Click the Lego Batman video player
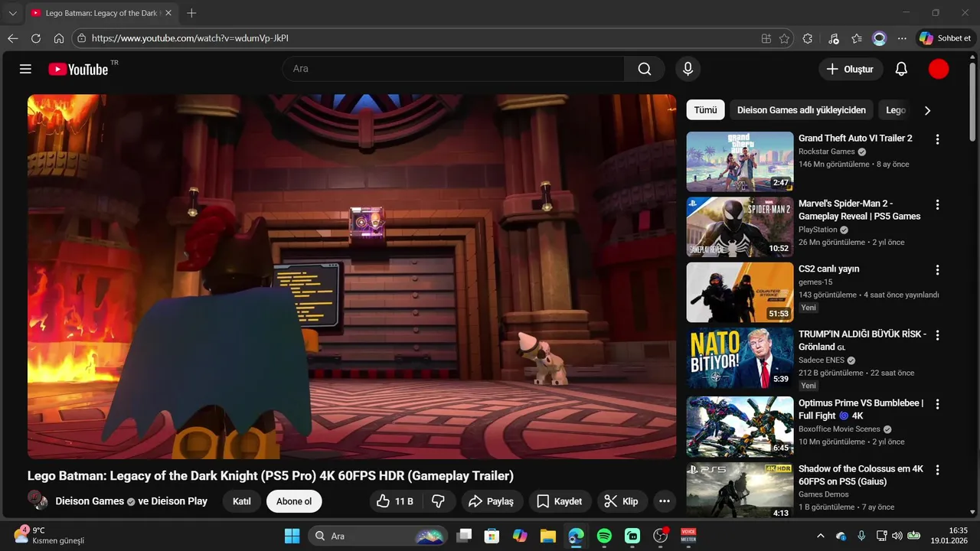Image resolution: width=980 pixels, height=551 pixels. tap(352, 276)
